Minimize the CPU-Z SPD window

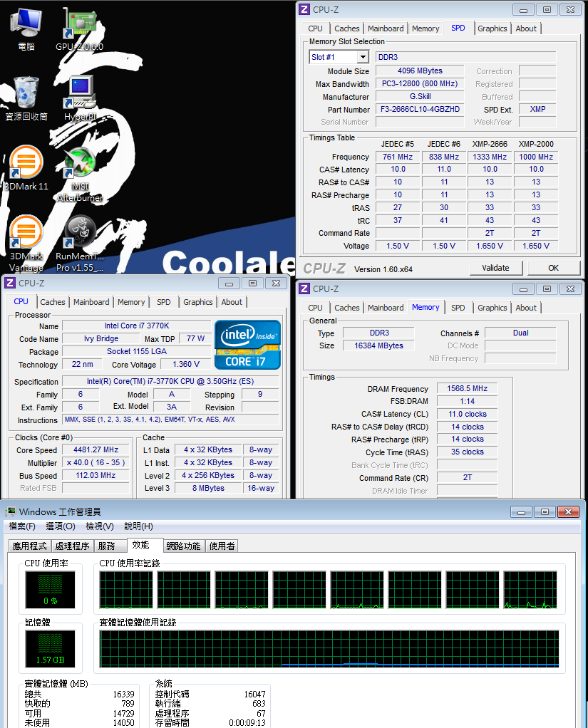tap(523, 10)
